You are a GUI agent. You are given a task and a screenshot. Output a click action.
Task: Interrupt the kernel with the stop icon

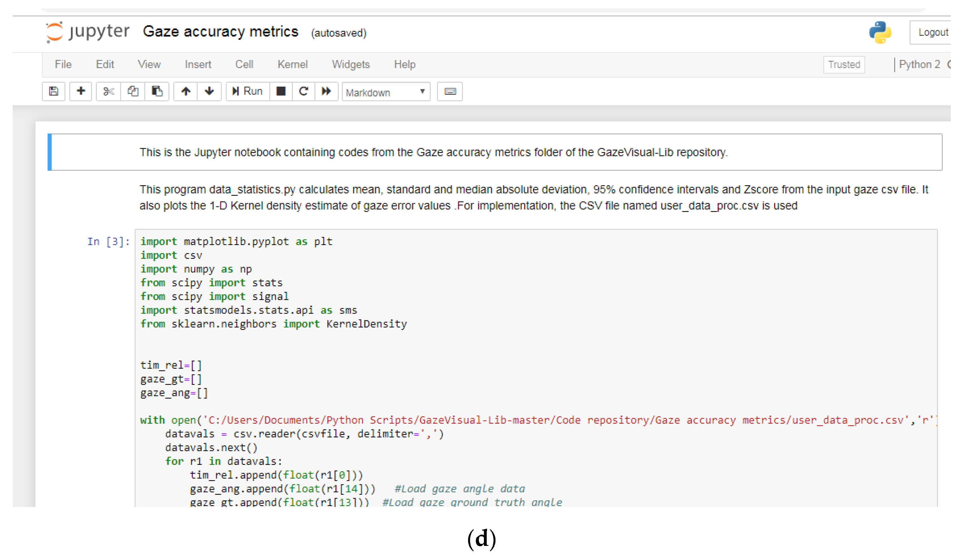coord(281,92)
